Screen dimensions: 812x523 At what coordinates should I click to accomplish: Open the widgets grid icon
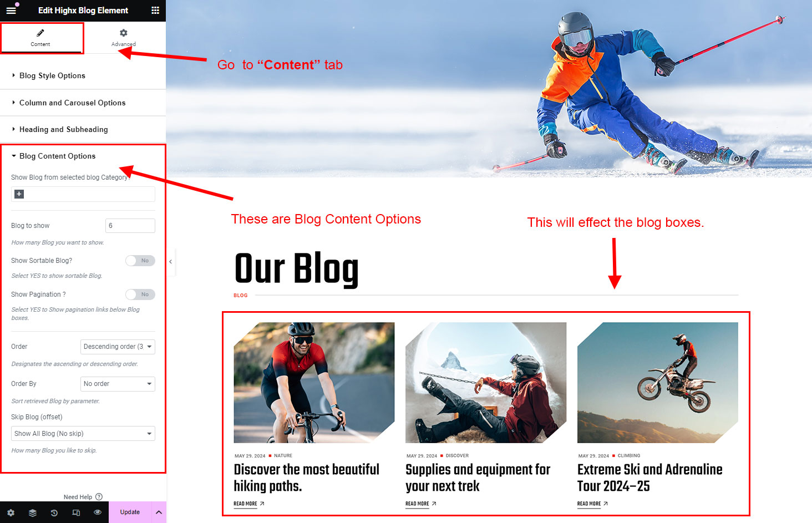click(x=155, y=11)
